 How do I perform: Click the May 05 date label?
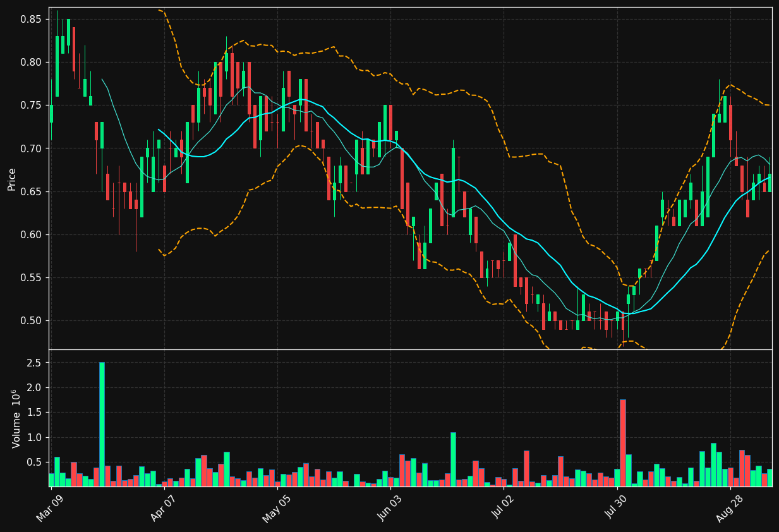tap(276, 508)
